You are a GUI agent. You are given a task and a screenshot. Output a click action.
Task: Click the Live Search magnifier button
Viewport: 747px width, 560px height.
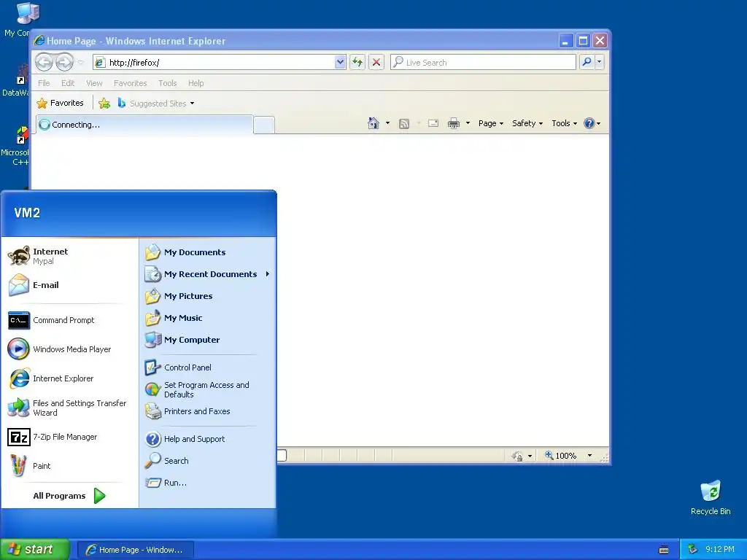pos(587,62)
